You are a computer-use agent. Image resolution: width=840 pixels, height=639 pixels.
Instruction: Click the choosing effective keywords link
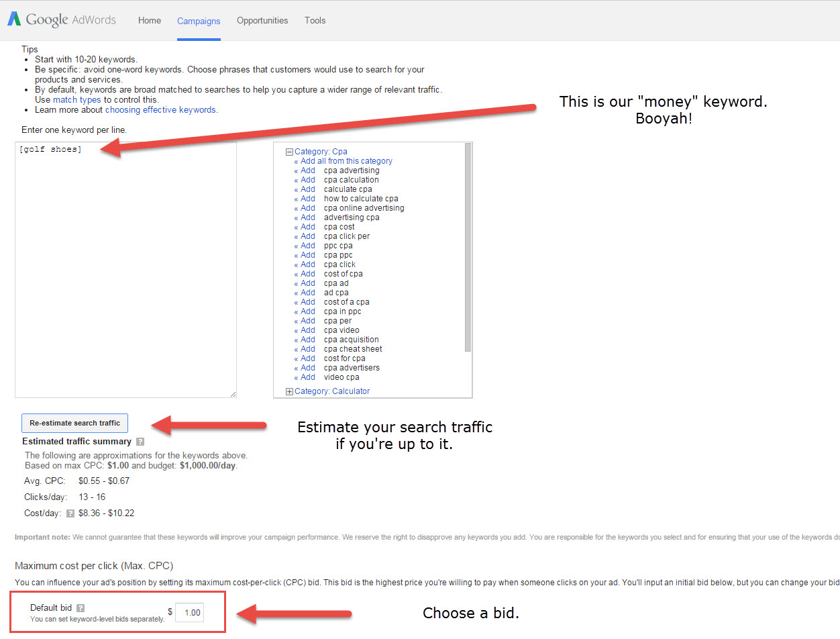(x=160, y=109)
